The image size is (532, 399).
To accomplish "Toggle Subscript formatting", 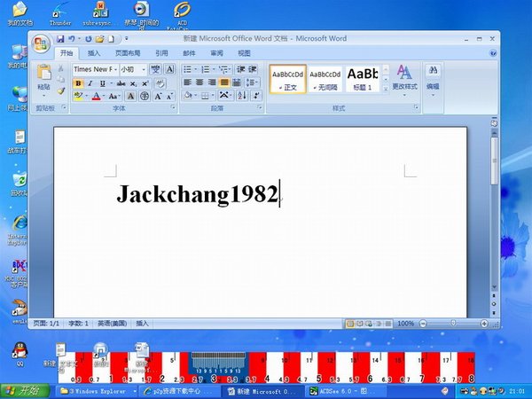I will click(133, 83).
